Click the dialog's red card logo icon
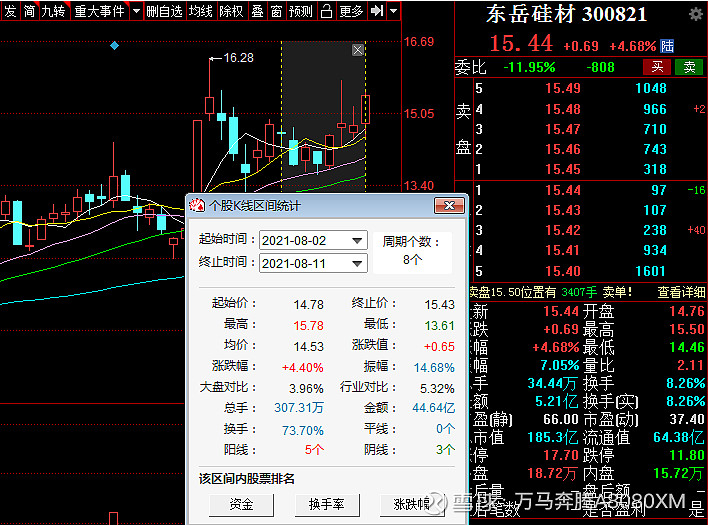 tap(197, 206)
